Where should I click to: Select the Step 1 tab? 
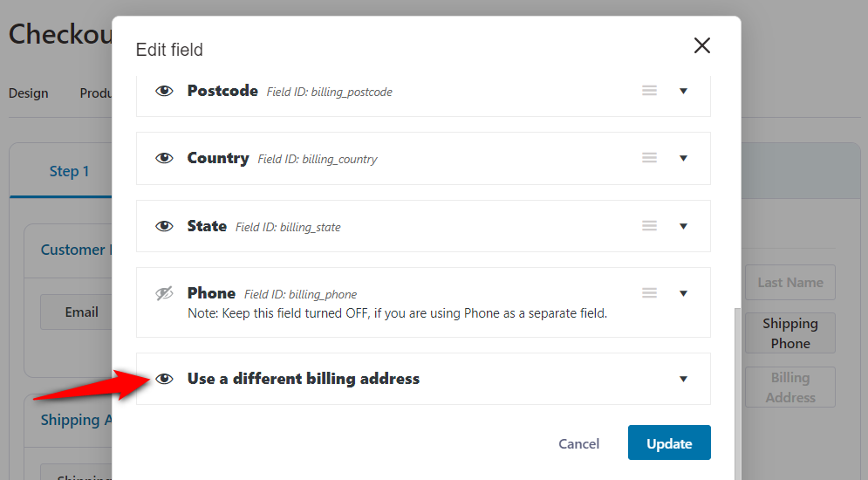[x=69, y=171]
